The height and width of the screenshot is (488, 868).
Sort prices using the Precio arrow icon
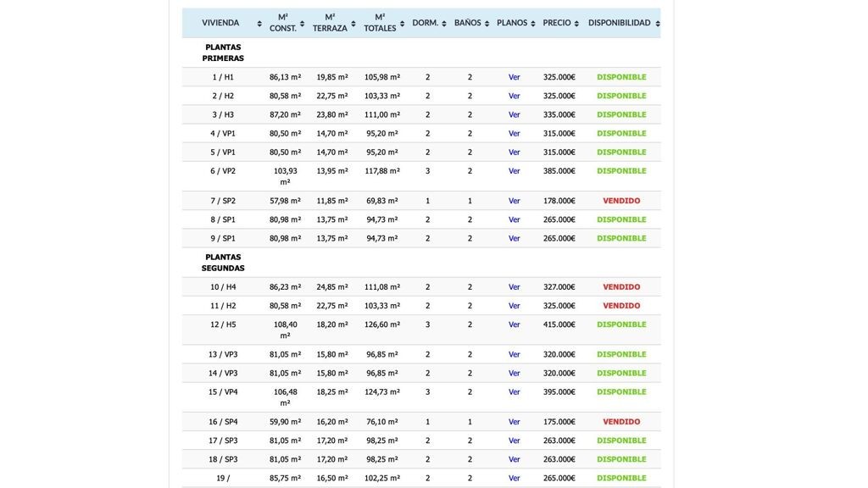coord(576,24)
